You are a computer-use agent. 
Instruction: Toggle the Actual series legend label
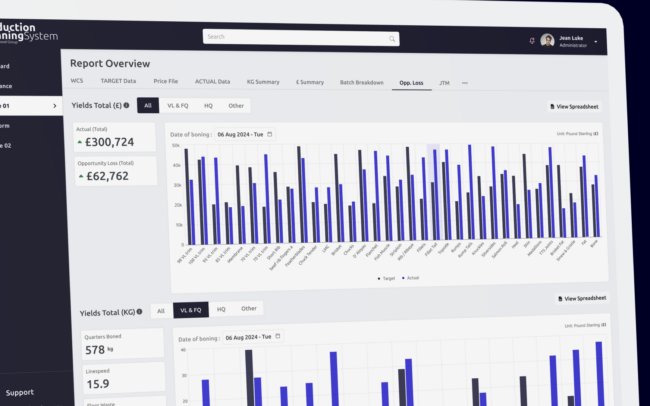coord(413,278)
